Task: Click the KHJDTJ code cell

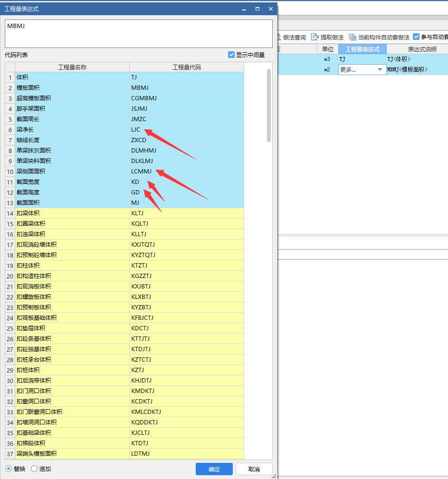Action: [187, 380]
